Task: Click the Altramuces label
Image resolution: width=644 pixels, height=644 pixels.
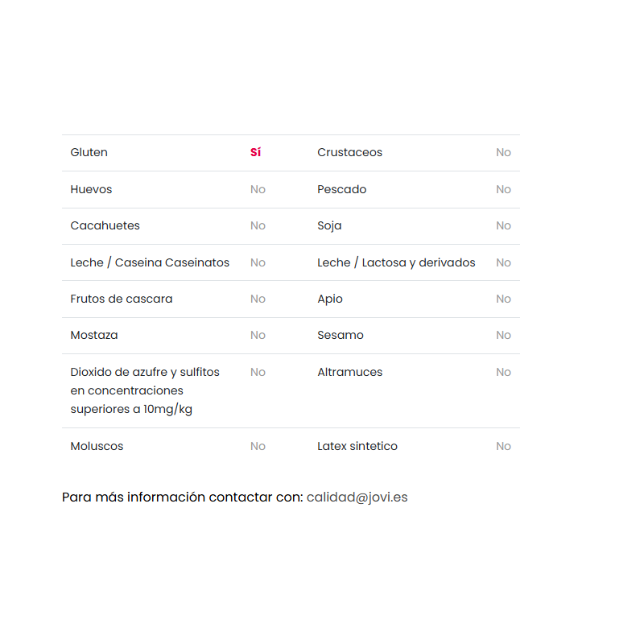Action: pos(349,372)
